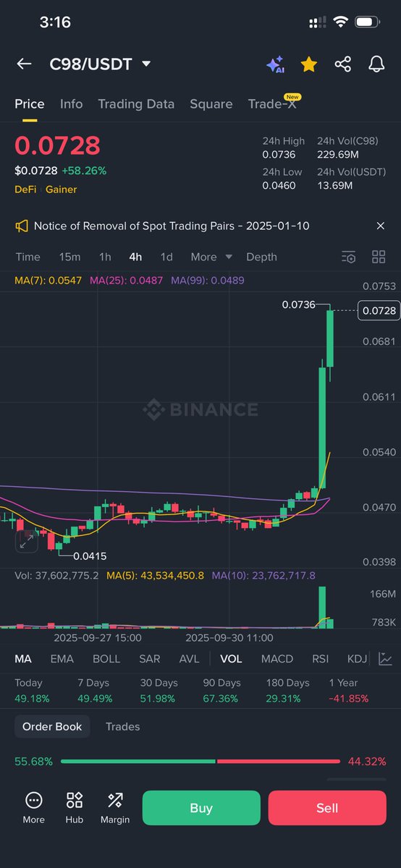The image size is (401, 868).
Task: Switch to the Price tab
Action: (x=30, y=104)
